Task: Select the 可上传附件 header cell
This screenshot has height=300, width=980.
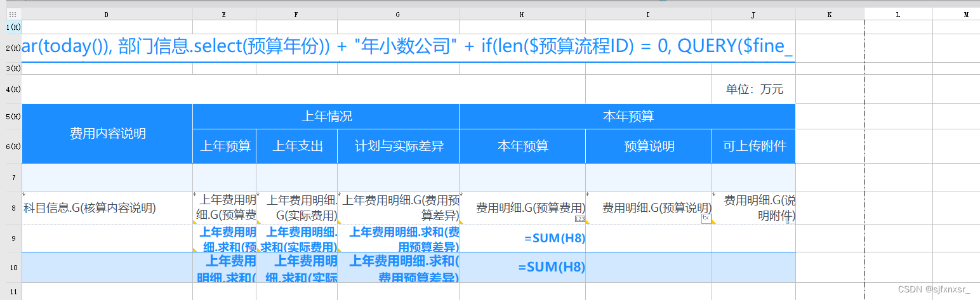Action: point(754,147)
